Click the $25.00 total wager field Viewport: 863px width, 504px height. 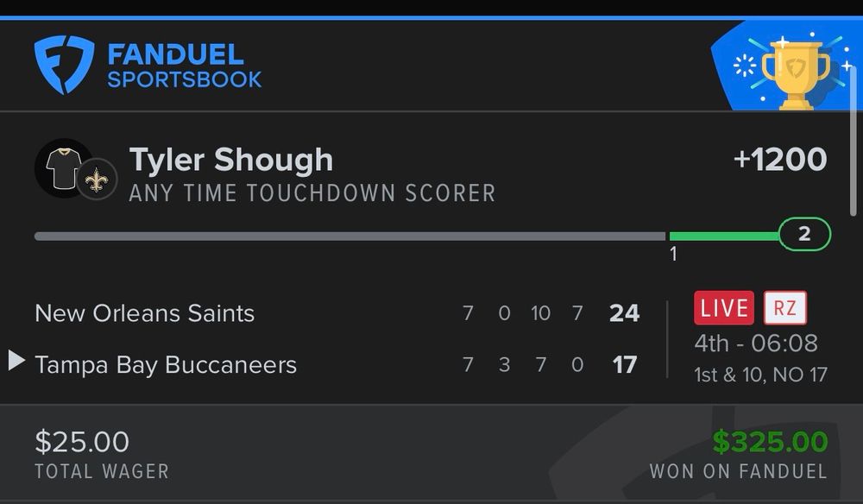tap(82, 444)
